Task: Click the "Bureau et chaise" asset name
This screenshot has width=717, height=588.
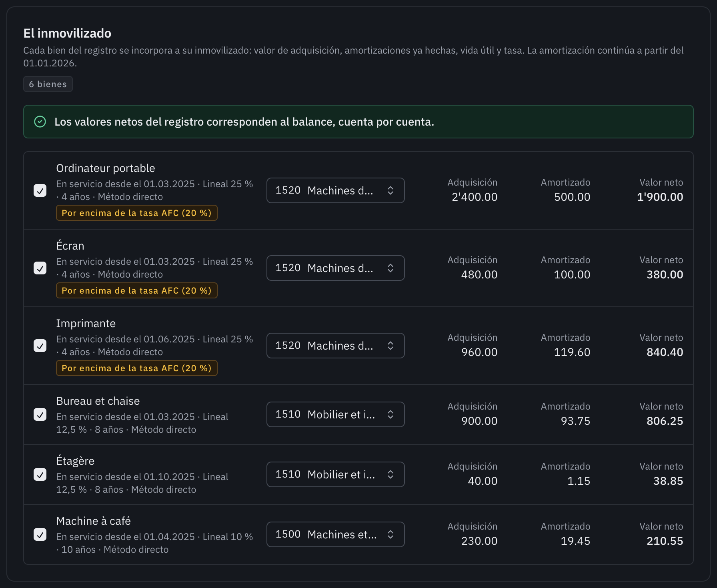Action: [98, 401]
